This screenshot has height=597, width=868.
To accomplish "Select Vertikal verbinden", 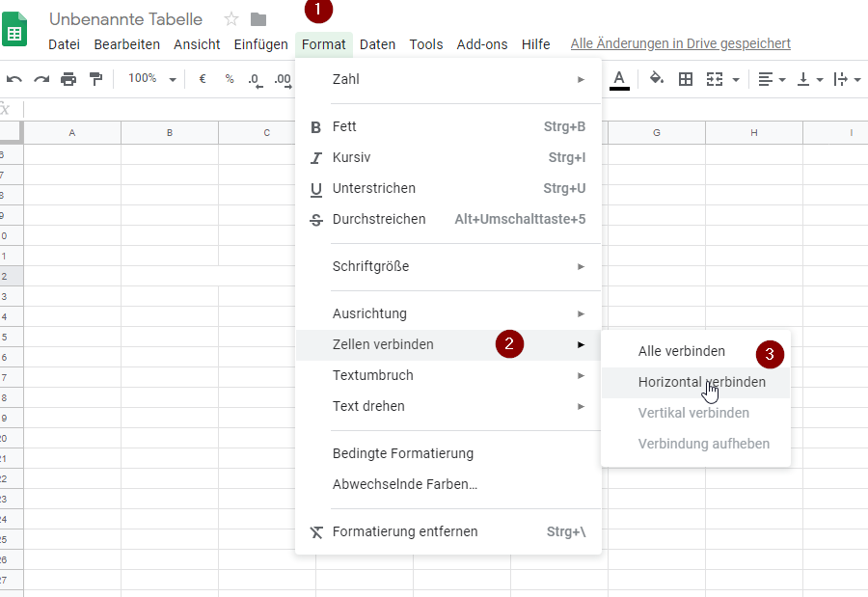I will [x=695, y=413].
